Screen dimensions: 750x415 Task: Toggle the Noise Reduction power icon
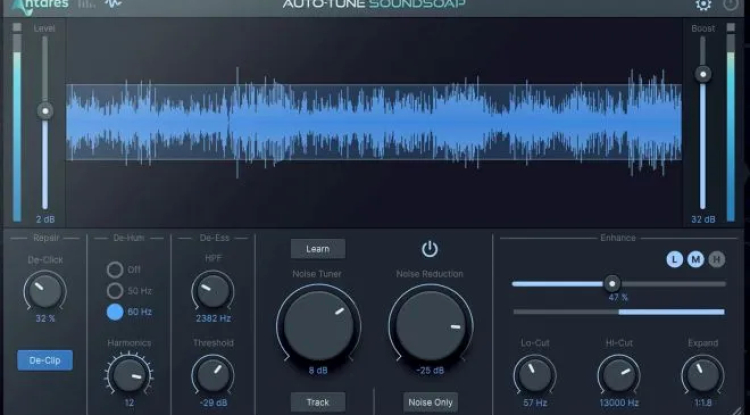430,249
